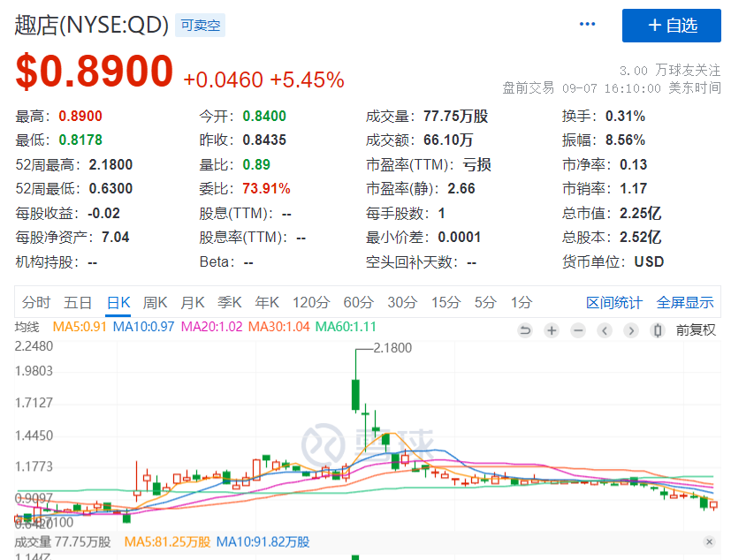Click the volume MA5:81.25万股 label
The width and height of the screenshot is (731, 560).
pyautogui.click(x=167, y=541)
